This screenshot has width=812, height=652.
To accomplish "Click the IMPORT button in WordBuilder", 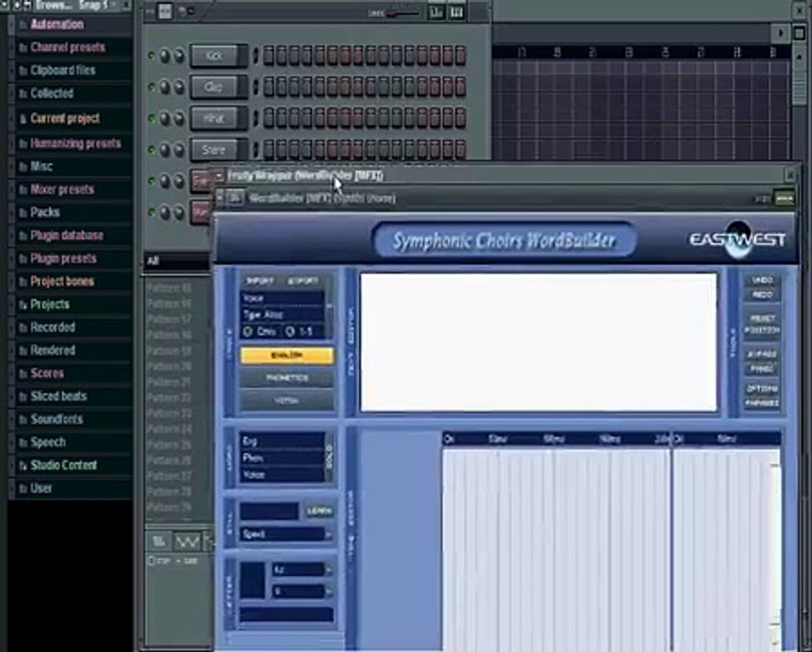I will pyautogui.click(x=260, y=281).
